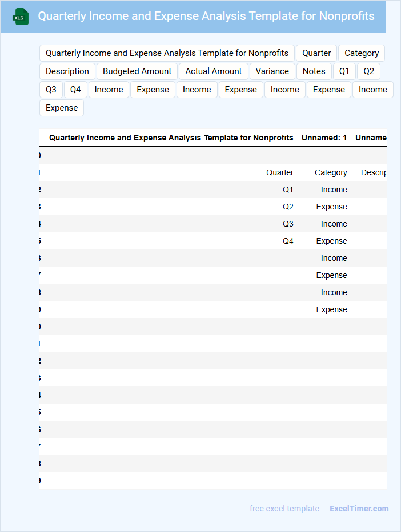Click the blue banner page title
The height and width of the screenshot is (532, 401).
(x=206, y=16)
